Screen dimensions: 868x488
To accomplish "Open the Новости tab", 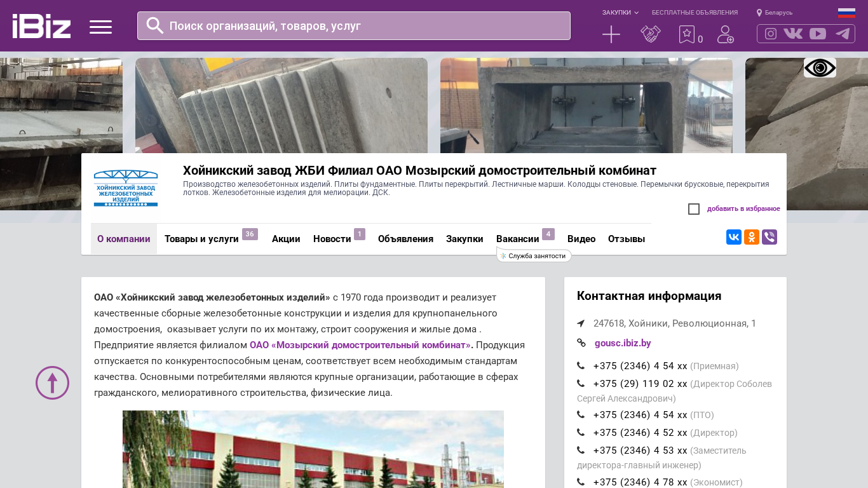I will coord(332,239).
